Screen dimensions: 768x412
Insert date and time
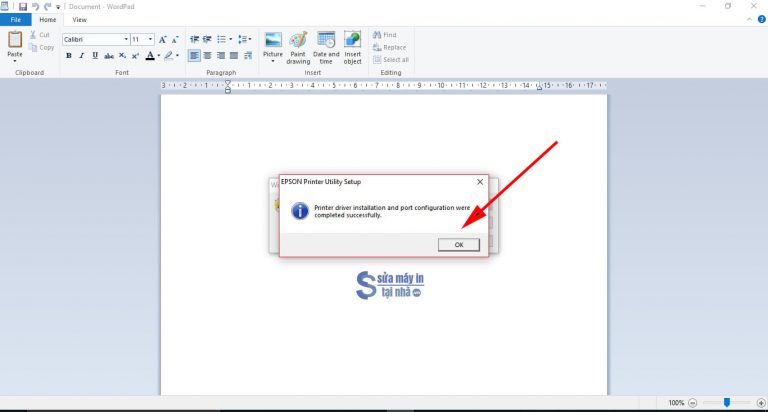click(x=326, y=45)
